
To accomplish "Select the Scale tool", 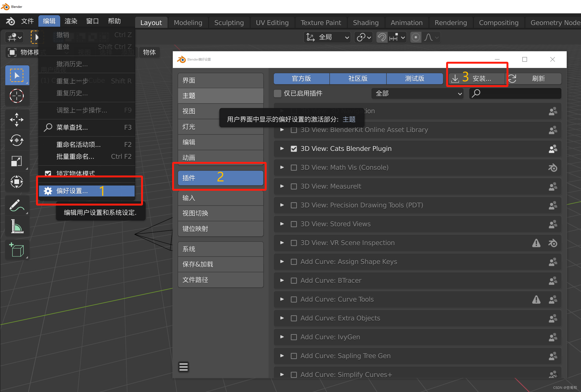I will click(x=16, y=161).
